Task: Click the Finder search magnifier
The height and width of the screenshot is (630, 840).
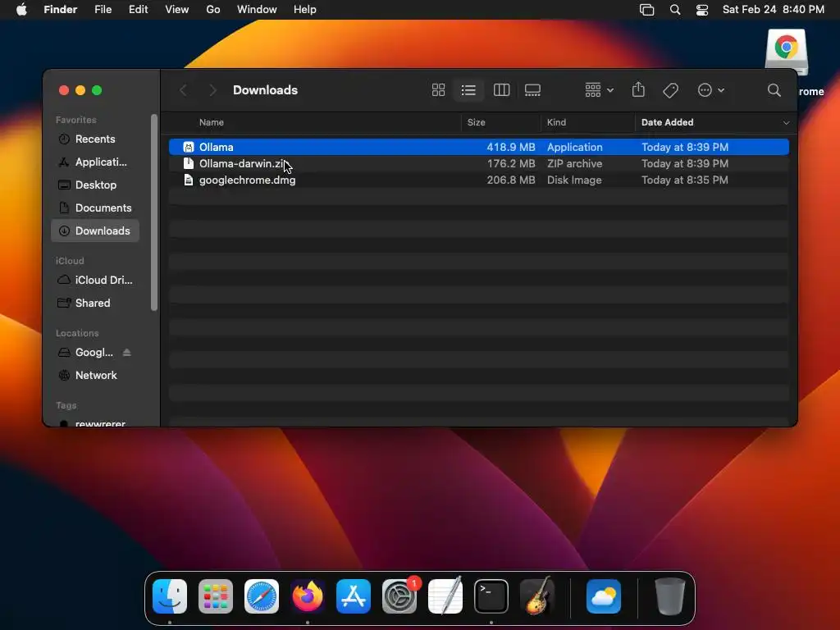Action: [774, 90]
